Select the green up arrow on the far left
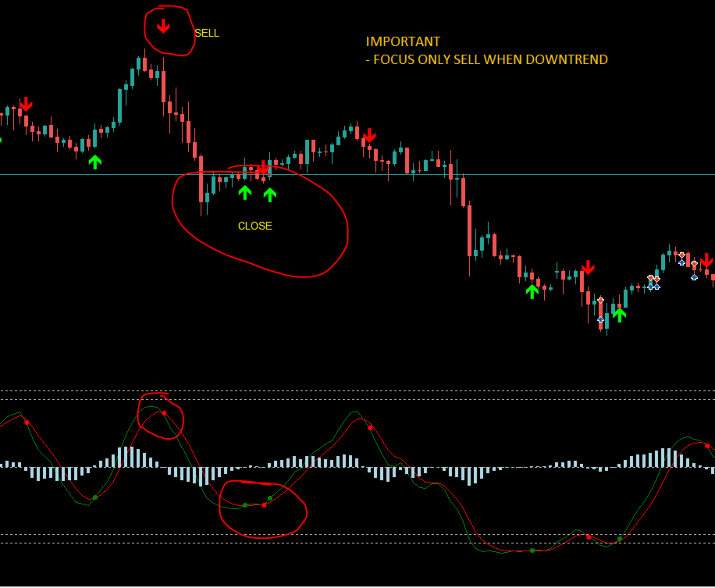Image resolution: width=715 pixels, height=588 pixels. point(94,161)
